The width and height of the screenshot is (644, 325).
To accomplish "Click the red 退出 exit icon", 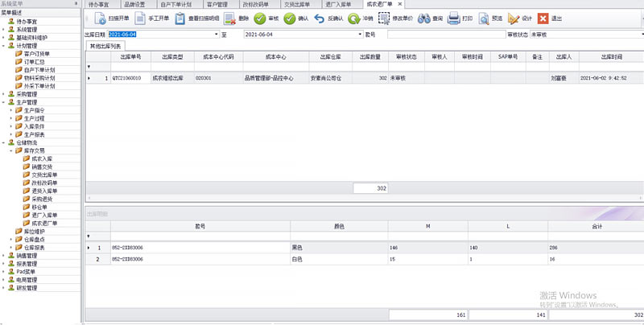I will pos(544,18).
